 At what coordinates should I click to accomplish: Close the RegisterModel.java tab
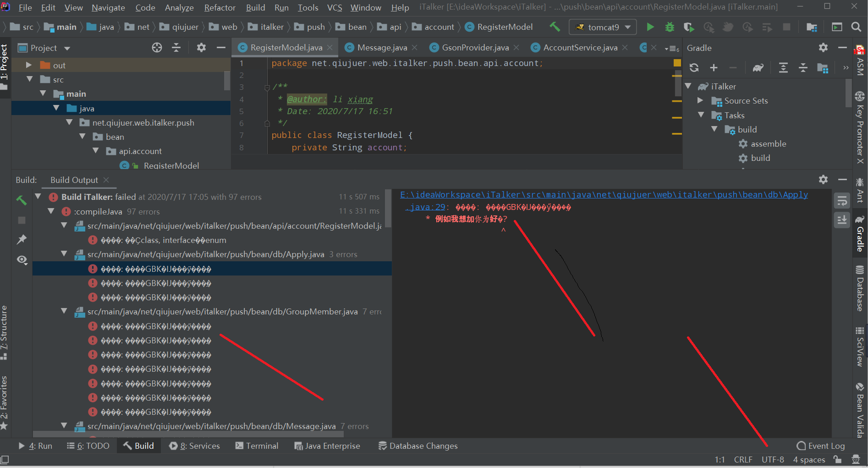330,47
